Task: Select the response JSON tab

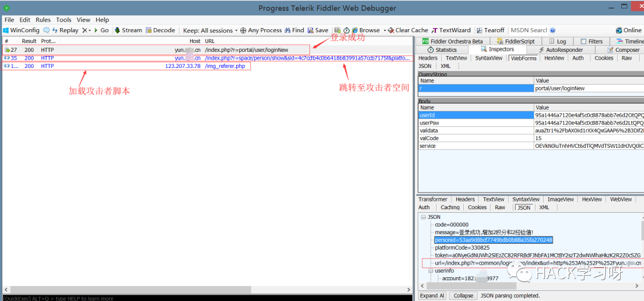Action: 524,208
